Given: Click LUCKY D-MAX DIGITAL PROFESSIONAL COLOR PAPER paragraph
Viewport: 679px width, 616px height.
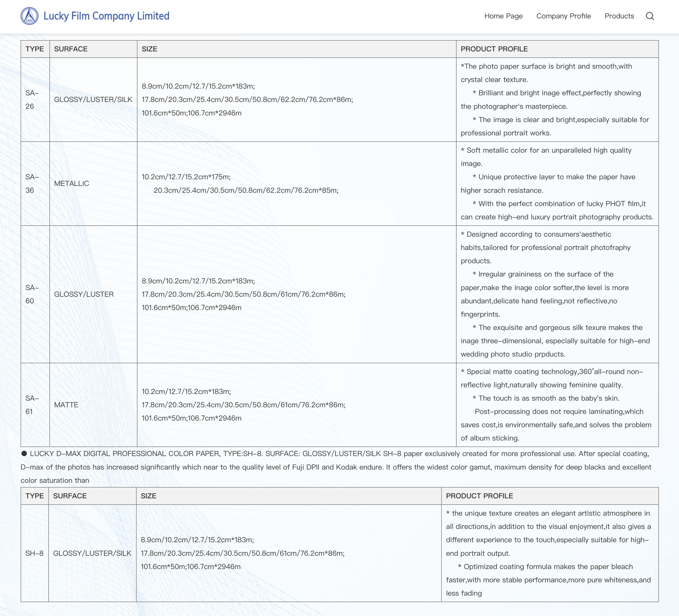Looking at the screenshot, I should tap(336, 467).
